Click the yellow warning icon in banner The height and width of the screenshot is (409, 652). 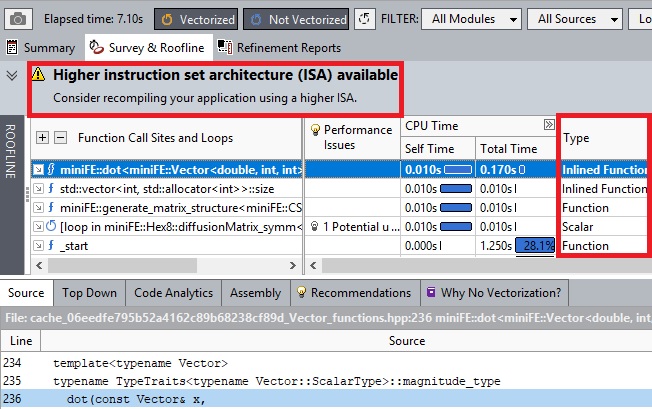38,74
